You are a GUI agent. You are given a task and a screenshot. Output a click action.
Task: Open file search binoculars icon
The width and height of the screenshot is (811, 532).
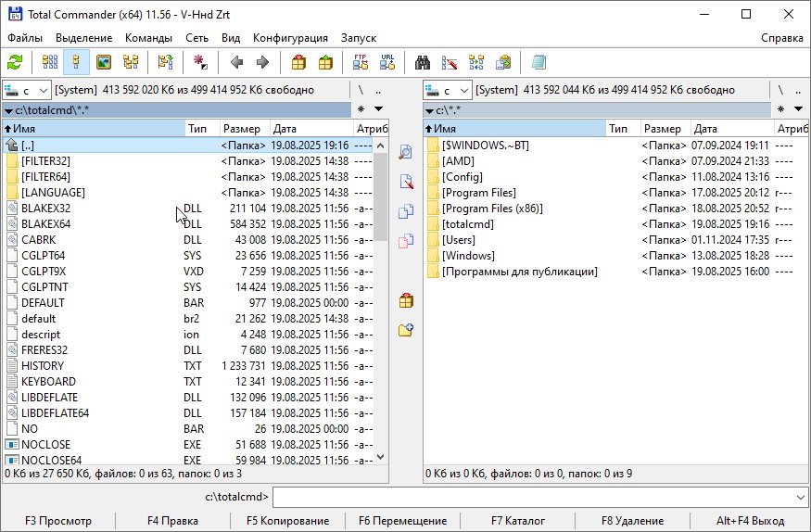(423, 62)
